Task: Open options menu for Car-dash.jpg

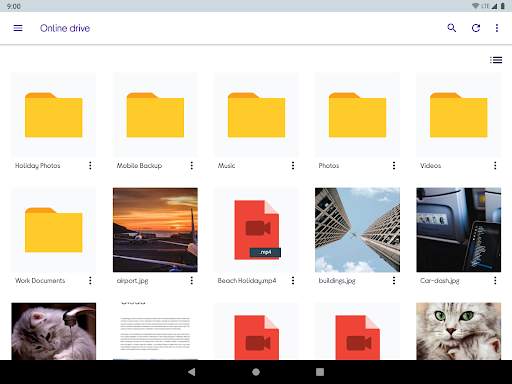Action: (495, 281)
